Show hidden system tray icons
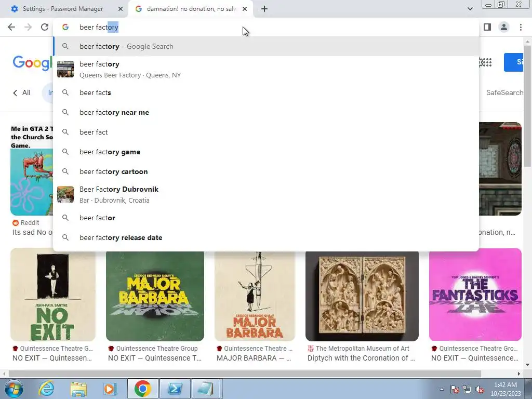The width and height of the screenshot is (532, 399). [442, 389]
